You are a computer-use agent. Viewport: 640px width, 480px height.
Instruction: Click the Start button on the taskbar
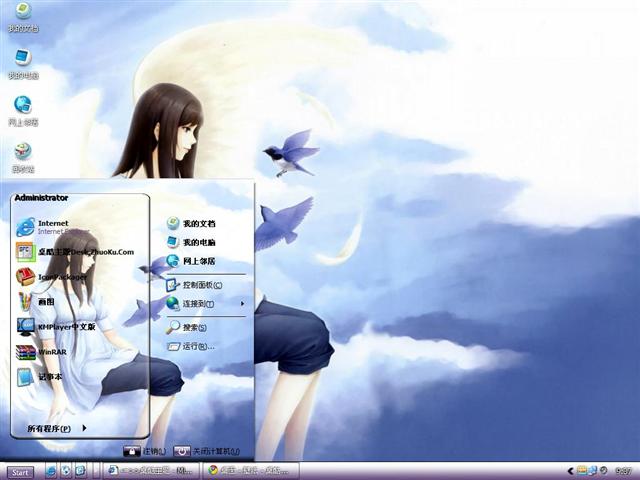coord(20,472)
